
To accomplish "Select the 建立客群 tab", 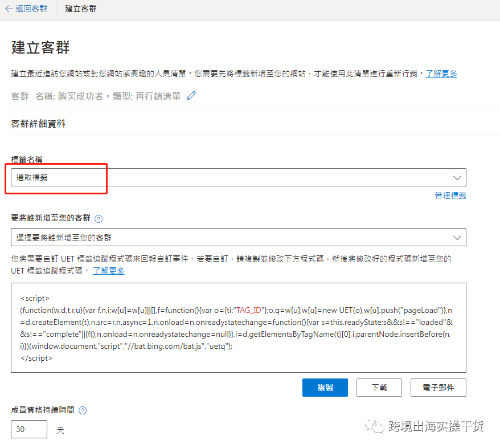I will (80, 9).
